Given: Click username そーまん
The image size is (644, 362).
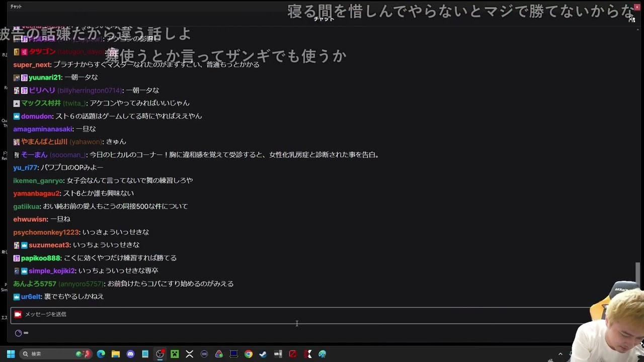Looking at the screenshot, I should click(34, 155).
